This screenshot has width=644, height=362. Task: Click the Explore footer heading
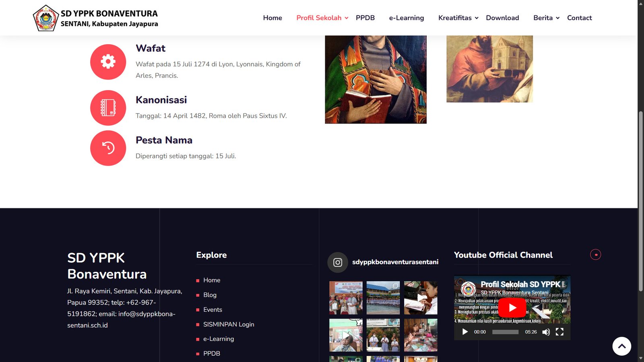(x=211, y=255)
